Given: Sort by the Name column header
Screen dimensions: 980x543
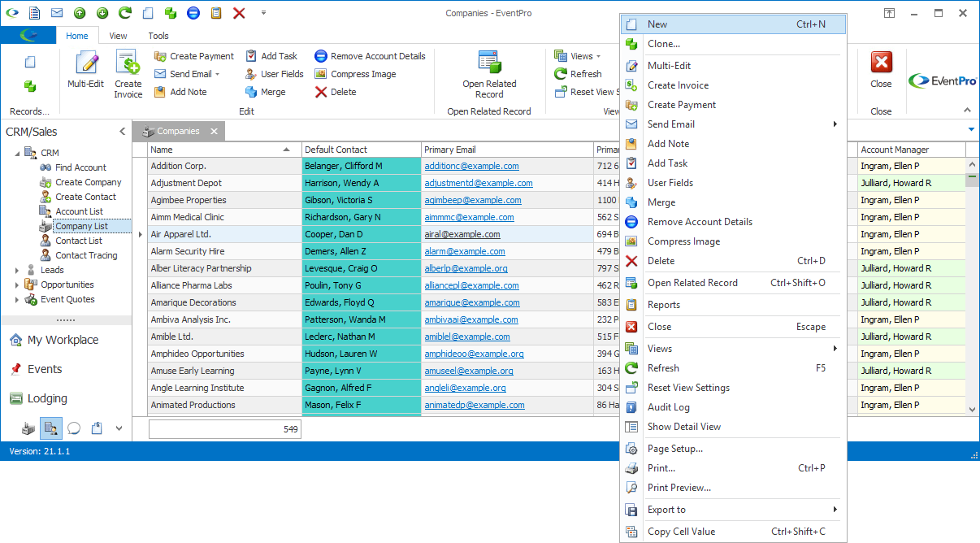Looking at the screenshot, I should (224, 150).
